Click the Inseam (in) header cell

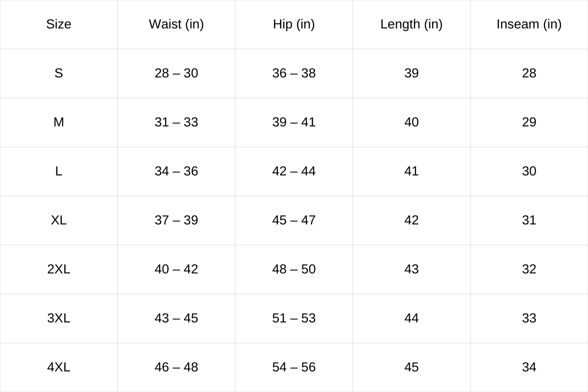[x=529, y=24]
